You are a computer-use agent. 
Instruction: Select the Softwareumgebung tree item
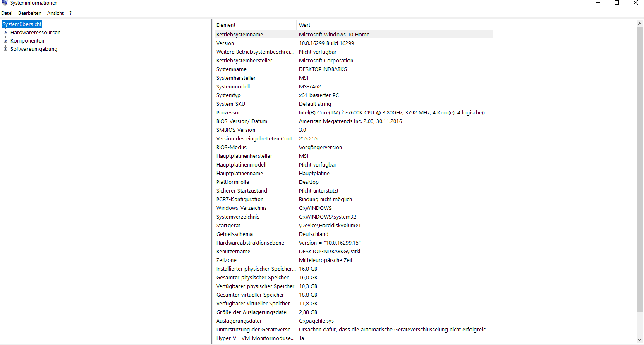pyautogui.click(x=34, y=49)
